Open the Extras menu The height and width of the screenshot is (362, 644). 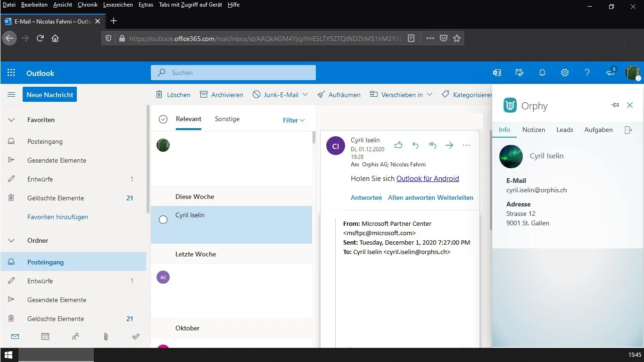[146, 5]
